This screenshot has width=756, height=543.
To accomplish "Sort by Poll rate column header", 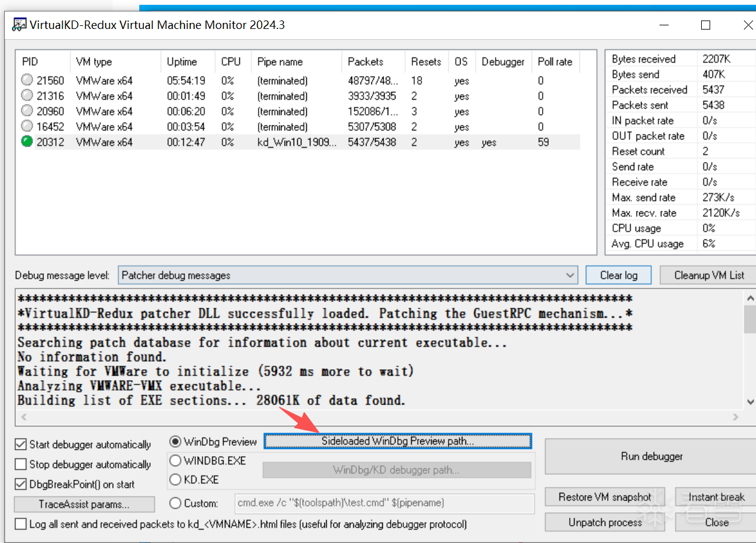I will [x=556, y=62].
